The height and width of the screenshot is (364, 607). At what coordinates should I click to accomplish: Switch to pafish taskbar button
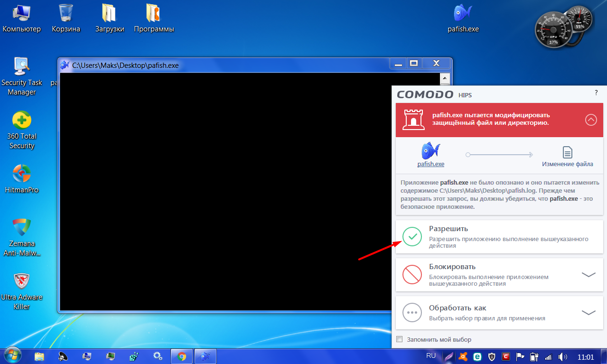tap(205, 356)
